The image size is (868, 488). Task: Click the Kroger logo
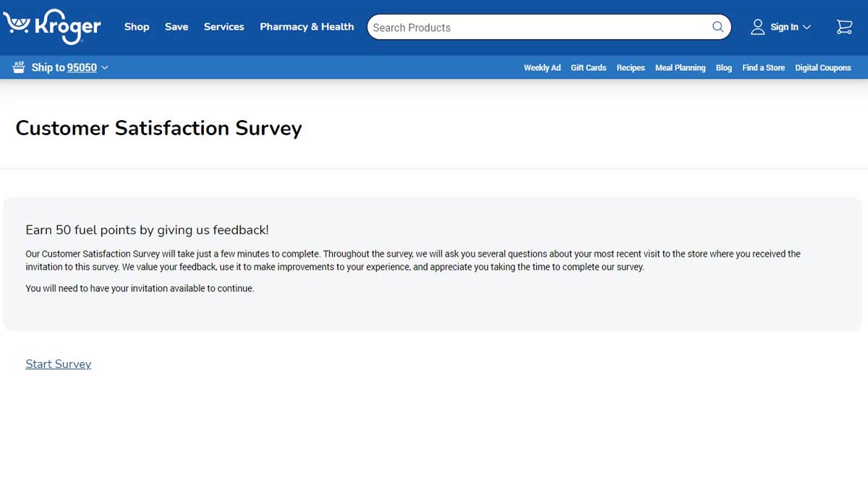click(52, 27)
